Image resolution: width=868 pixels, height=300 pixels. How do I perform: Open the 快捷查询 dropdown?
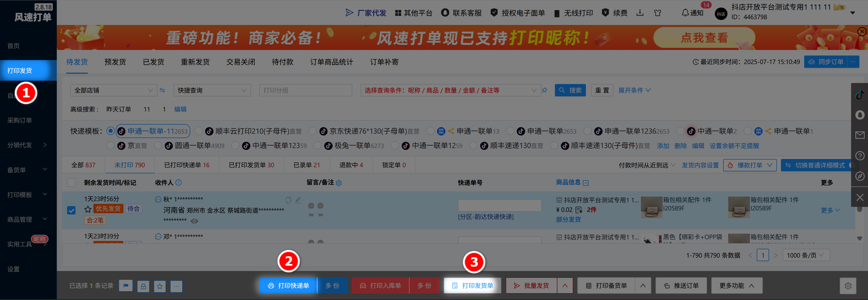pyautogui.click(x=212, y=90)
